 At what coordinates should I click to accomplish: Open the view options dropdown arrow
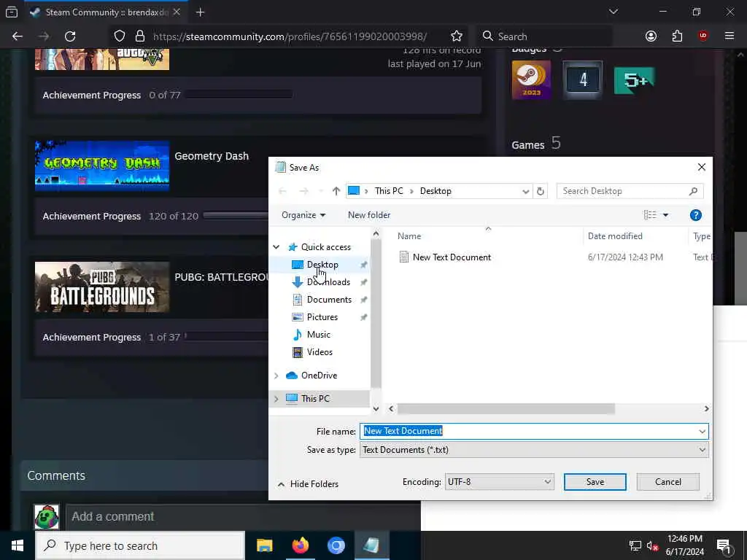tap(665, 215)
